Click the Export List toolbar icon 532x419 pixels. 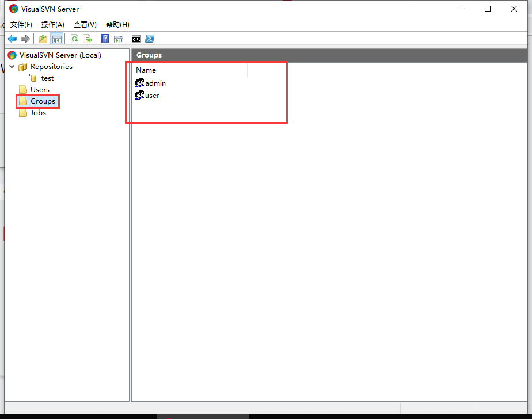pyautogui.click(x=88, y=39)
